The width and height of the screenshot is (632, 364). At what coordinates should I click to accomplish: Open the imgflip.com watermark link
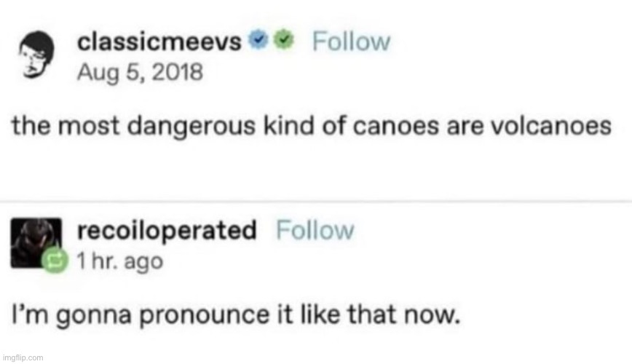[x=23, y=357]
